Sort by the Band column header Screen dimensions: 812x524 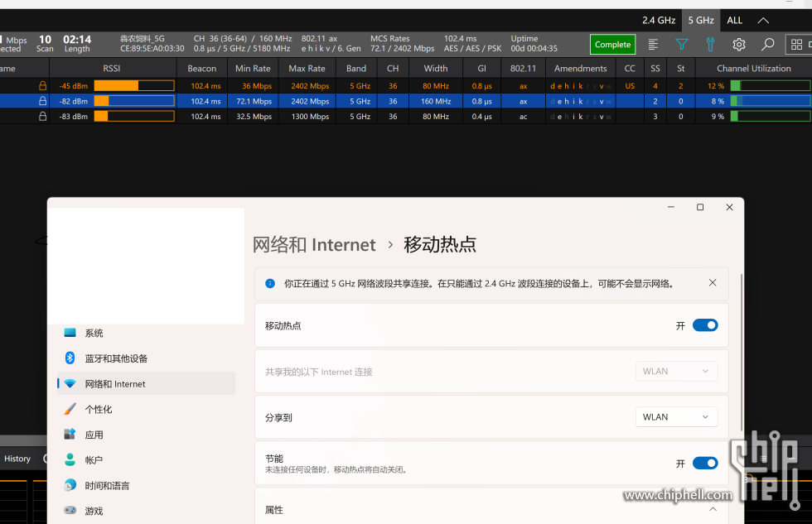point(356,68)
